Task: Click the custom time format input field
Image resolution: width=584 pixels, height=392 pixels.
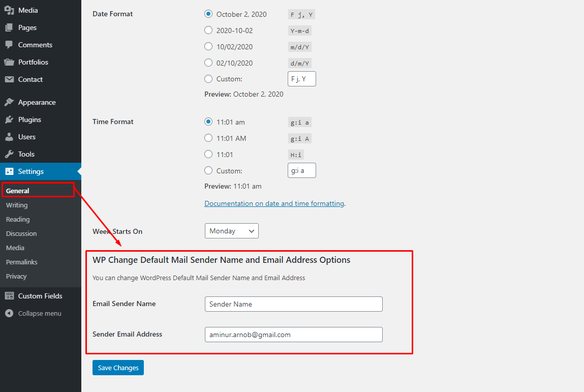Action: click(x=302, y=170)
